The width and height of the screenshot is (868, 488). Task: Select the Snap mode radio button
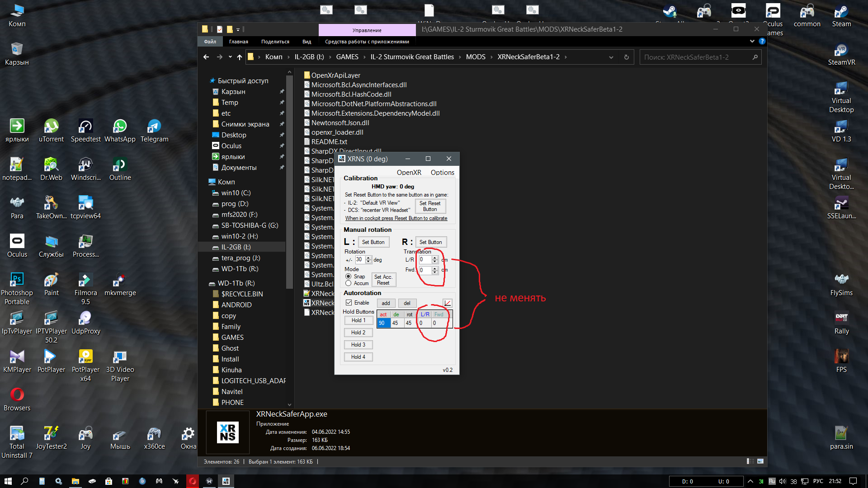[348, 277]
